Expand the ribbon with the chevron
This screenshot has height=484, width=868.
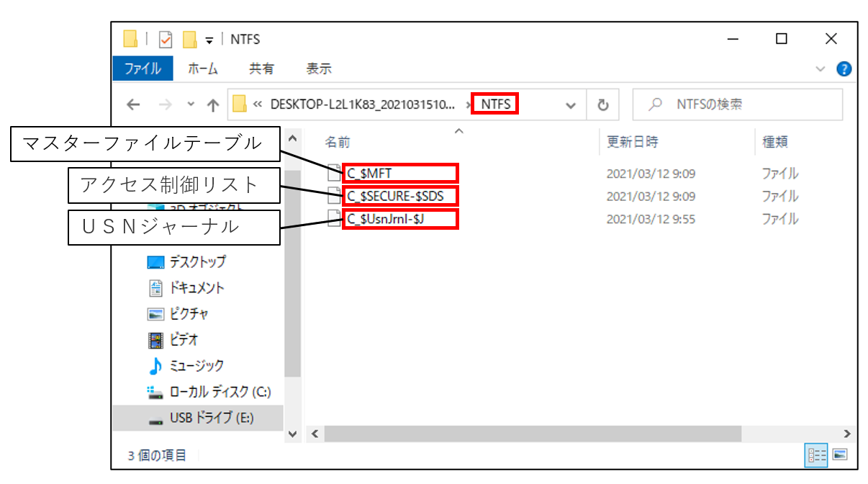click(x=820, y=69)
